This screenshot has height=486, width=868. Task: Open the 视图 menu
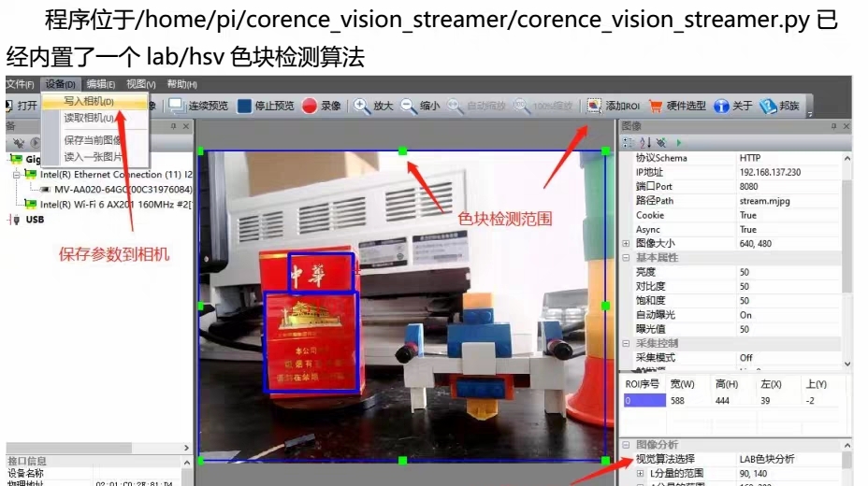point(141,84)
